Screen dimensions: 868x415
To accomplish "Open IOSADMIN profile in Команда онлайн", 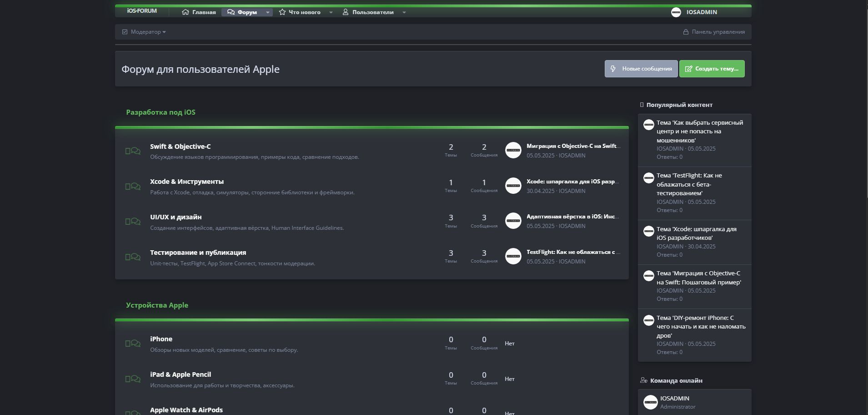I will (675, 399).
